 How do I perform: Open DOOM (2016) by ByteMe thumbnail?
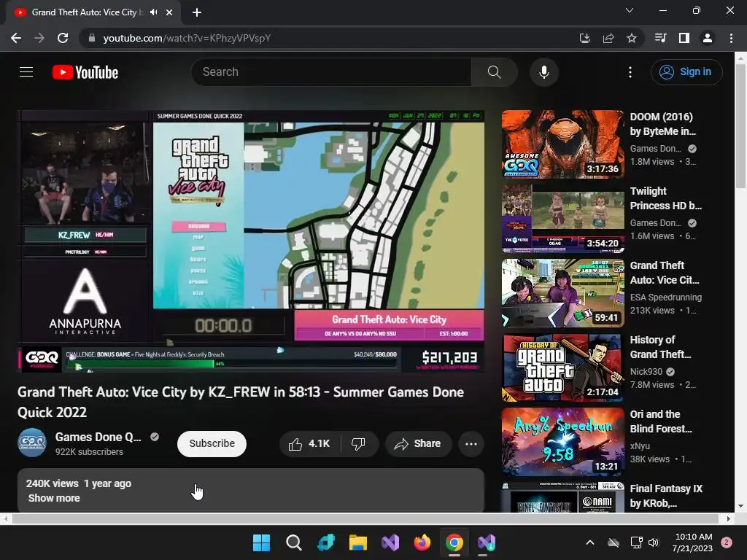[x=562, y=144]
